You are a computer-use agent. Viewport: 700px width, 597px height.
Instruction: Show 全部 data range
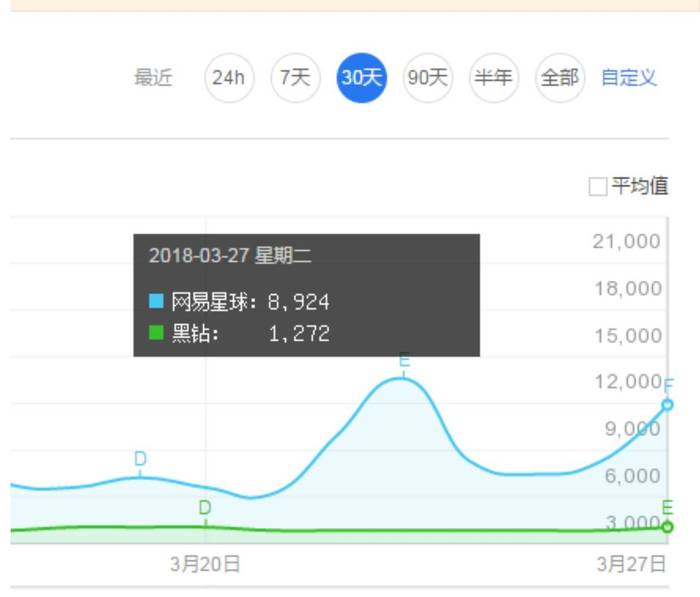[x=559, y=78]
